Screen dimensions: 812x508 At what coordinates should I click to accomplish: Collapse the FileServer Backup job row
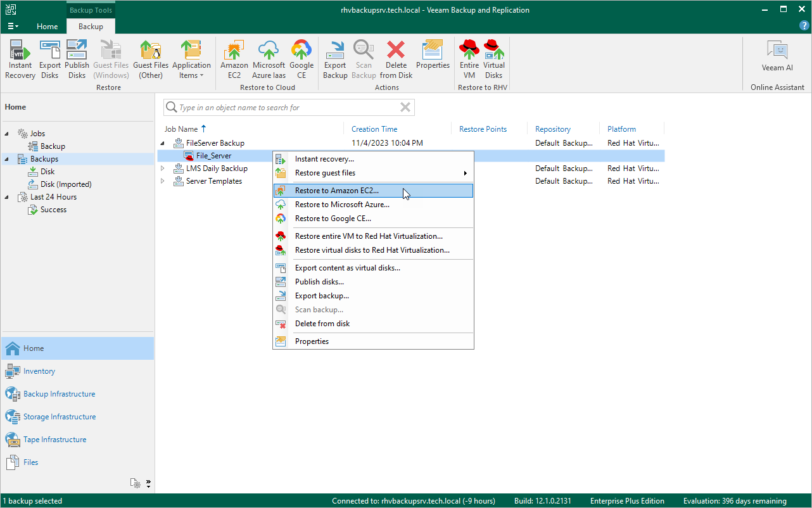click(163, 143)
